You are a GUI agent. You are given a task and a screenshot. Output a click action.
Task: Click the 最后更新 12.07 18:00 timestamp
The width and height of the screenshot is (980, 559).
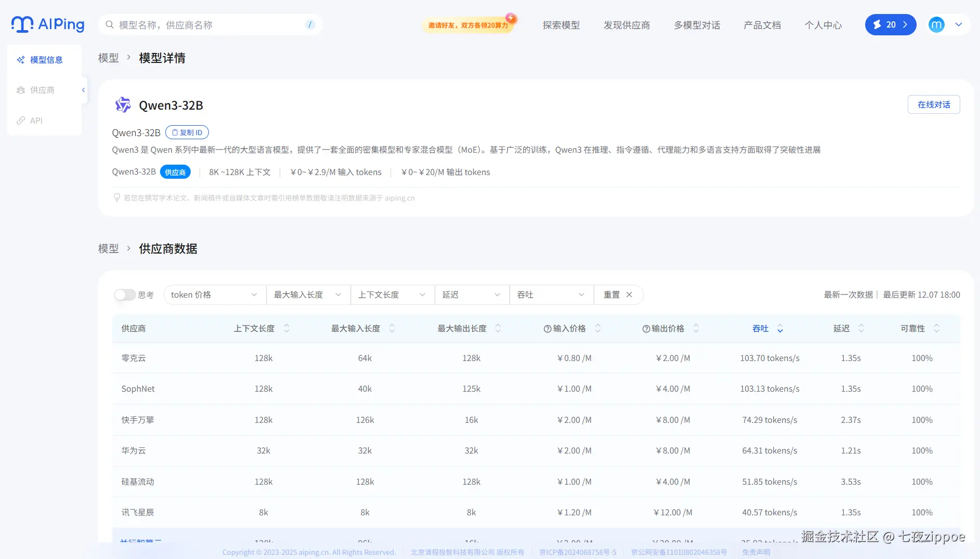coord(921,295)
